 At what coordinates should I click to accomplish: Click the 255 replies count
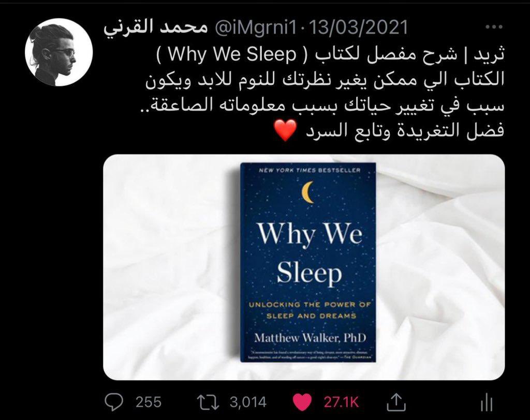pos(149,402)
